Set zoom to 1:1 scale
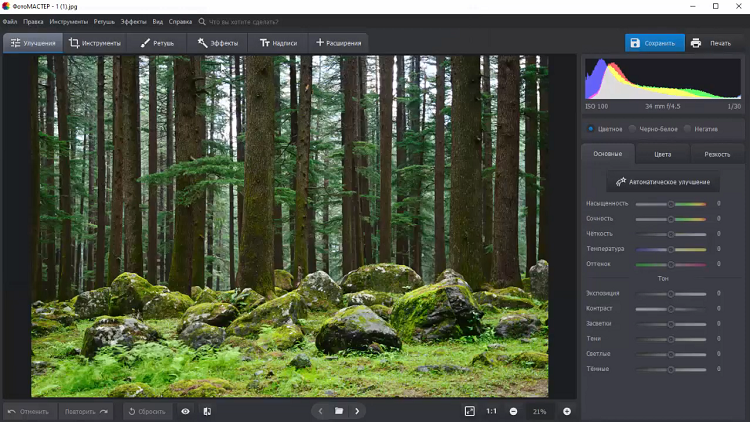The width and height of the screenshot is (750, 422). pos(491,411)
